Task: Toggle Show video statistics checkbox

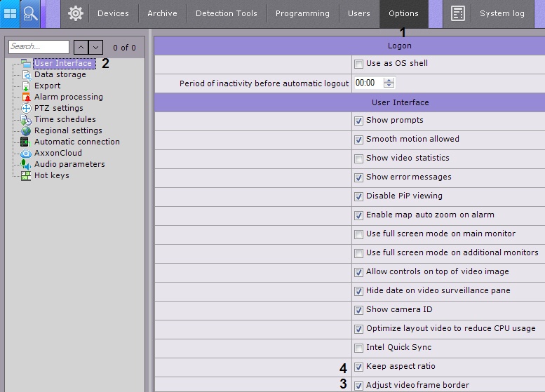Action: 359,158
